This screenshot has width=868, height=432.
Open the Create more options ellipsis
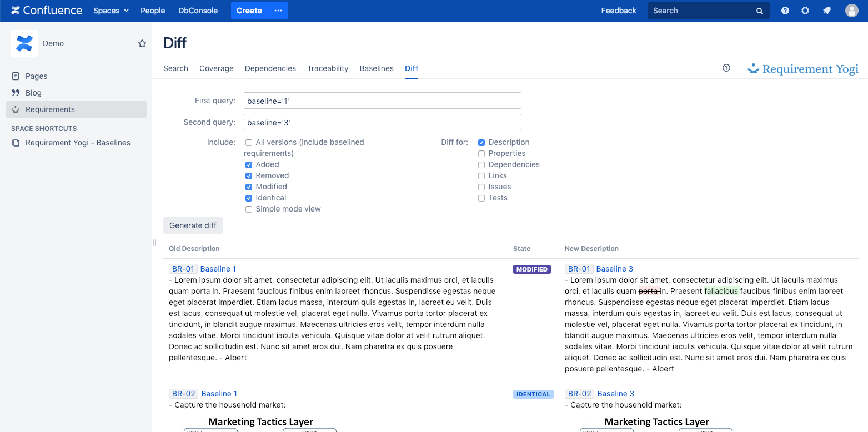point(278,11)
